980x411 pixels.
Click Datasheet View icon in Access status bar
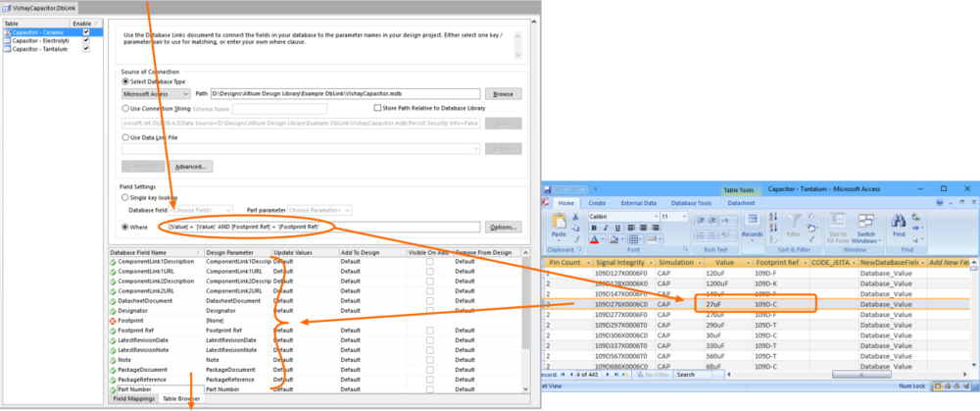[x=938, y=385]
